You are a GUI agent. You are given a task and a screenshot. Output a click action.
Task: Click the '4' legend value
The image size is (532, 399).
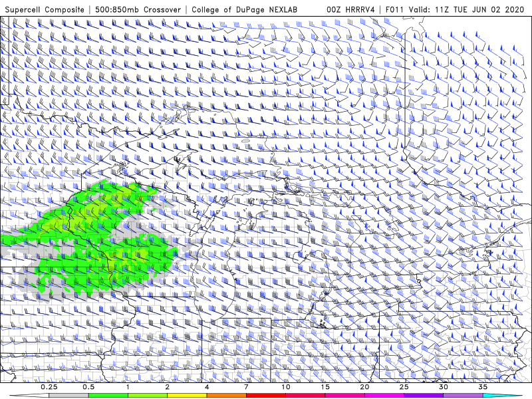[x=207, y=387]
